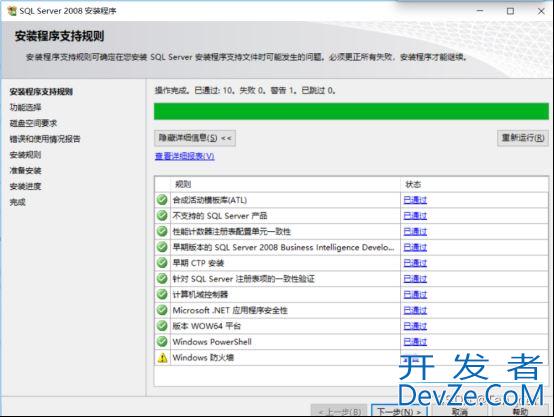Click green check icon for 版本 WOW64 平台
The width and height of the screenshot is (554, 417).
click(162, 325)
